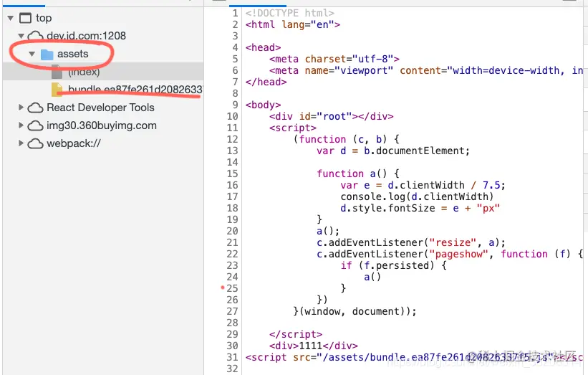The image size is (588, 375).
Task: Set breakpoint on line number 16
Action: tap(232, 185)
